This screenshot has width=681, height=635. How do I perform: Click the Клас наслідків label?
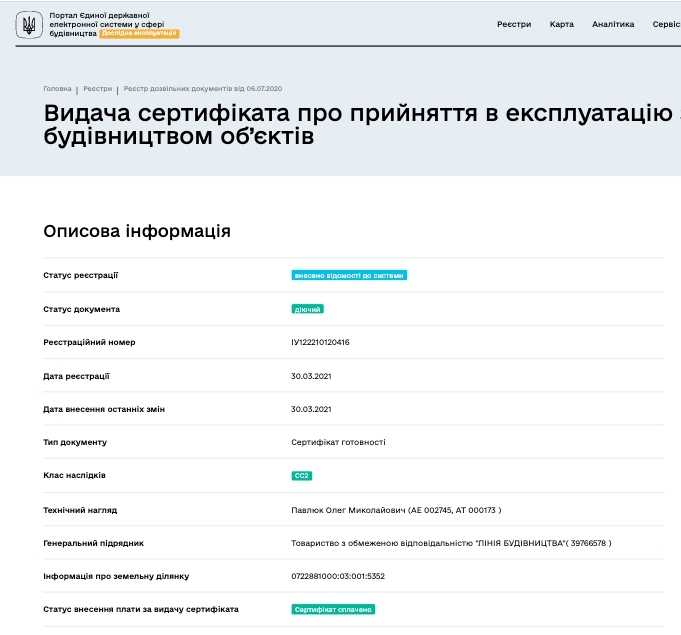pos(74,475)
